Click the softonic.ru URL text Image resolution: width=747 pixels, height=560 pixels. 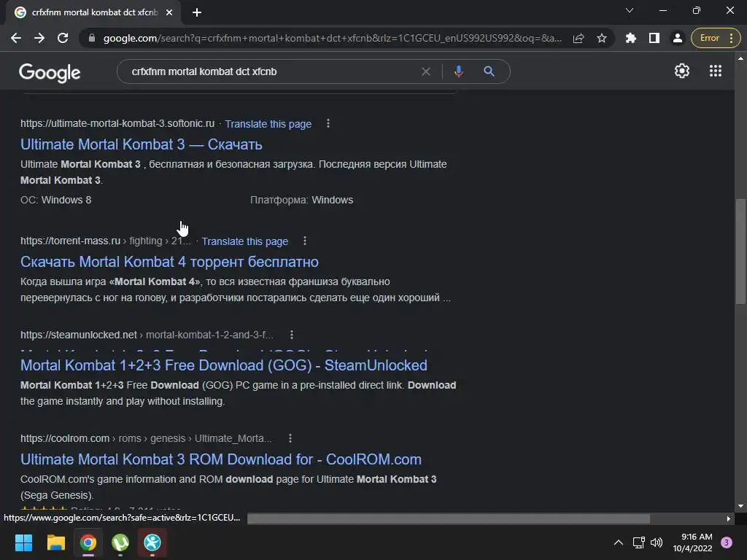point(117,123)
